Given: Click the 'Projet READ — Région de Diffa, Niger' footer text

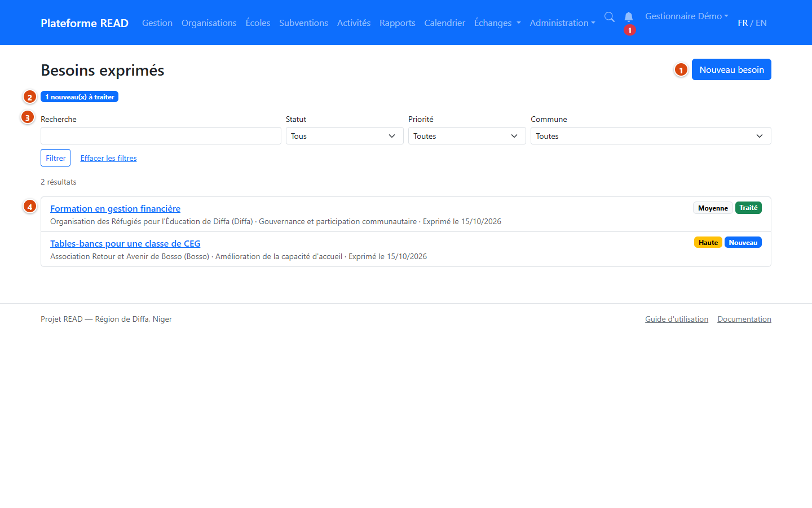Looking at the screenshot, I should click(x=106, y=319).
